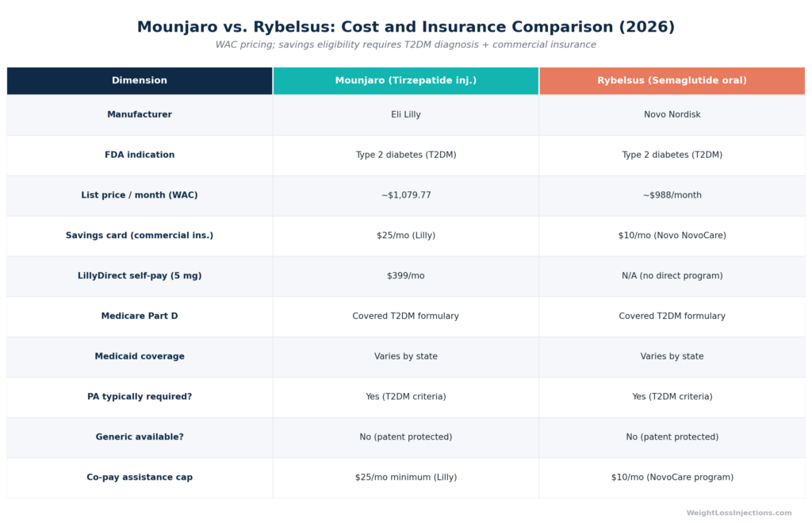Click Rybelsus's 'No (patent protected)' cell
This screenshot has height=523, width=812.
(x=672, y=437)
